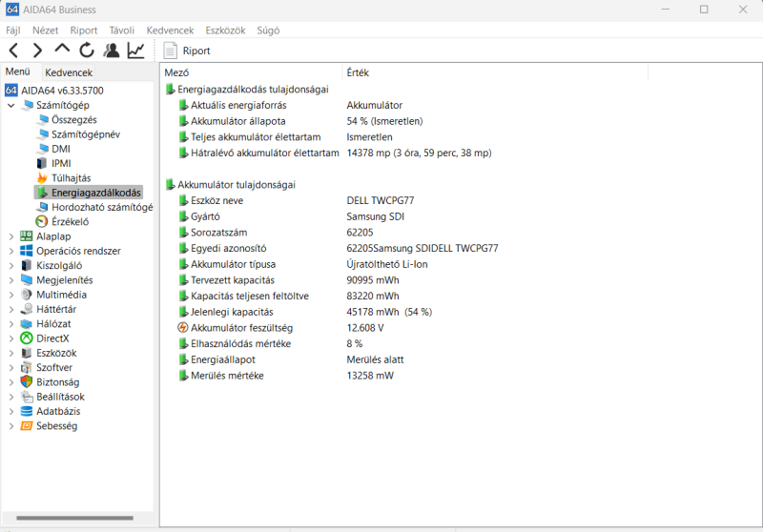Refresh the page with refresh icon
Viewport: 763px width, 532px height.
click(x=87, y=51)
